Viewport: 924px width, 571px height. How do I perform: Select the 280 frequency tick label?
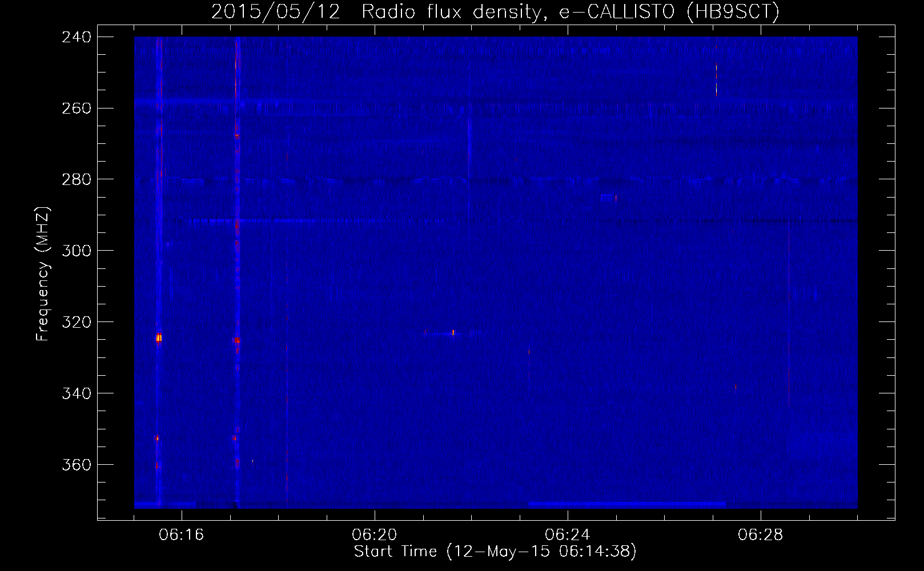(x=77, y=180)
